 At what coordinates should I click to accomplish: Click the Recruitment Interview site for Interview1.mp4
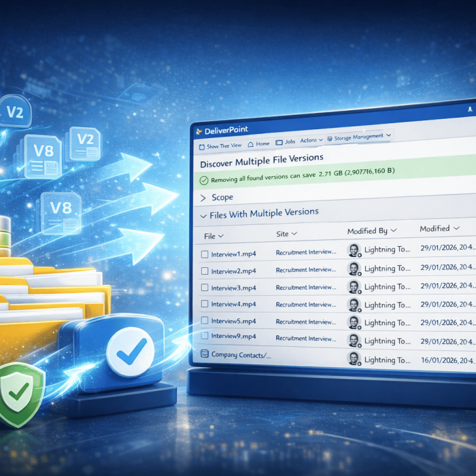[306, 252]
